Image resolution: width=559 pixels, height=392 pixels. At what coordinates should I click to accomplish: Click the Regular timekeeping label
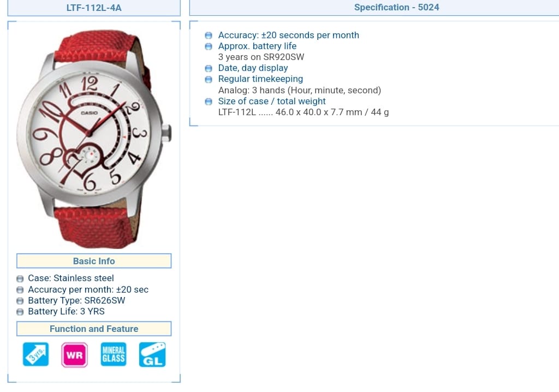260,79
